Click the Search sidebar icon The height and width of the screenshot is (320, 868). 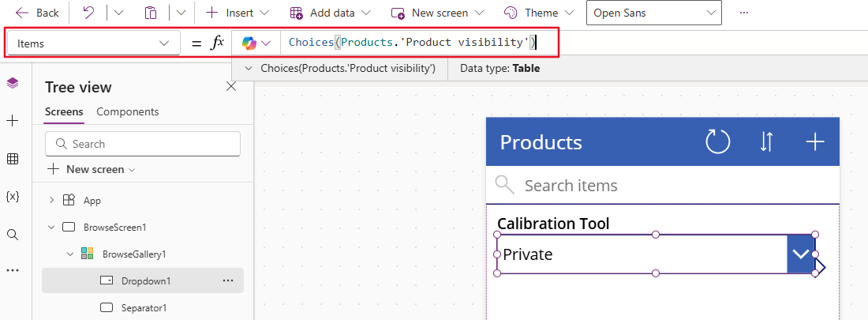pyautogui.click(x=12, y=235)
